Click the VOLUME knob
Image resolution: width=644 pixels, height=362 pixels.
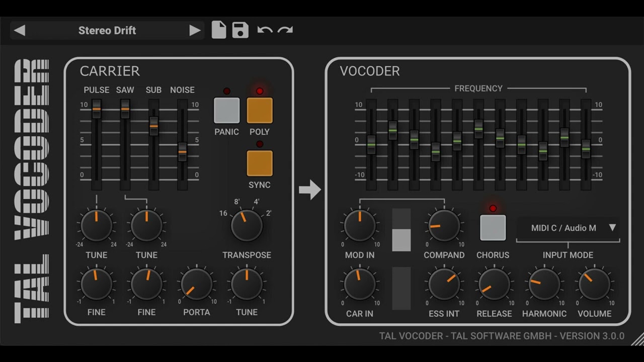click(x=594, y=284)
